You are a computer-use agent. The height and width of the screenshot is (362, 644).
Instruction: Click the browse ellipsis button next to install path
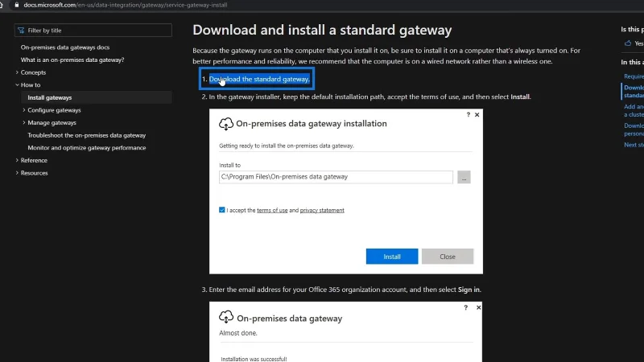464,177
